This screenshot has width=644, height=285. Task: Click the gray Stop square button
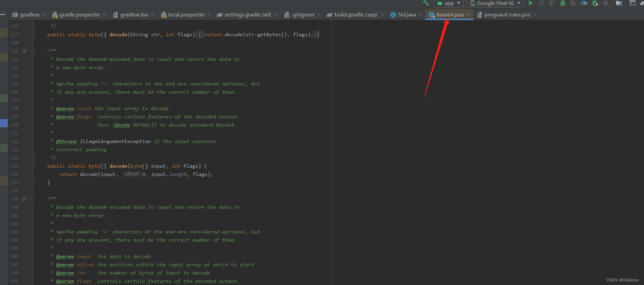[606, 3]
